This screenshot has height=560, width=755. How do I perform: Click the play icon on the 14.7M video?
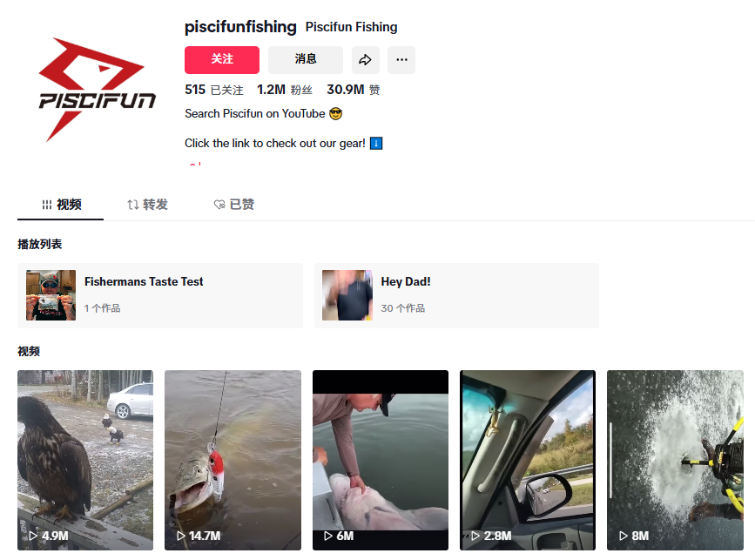click(180, 536)
